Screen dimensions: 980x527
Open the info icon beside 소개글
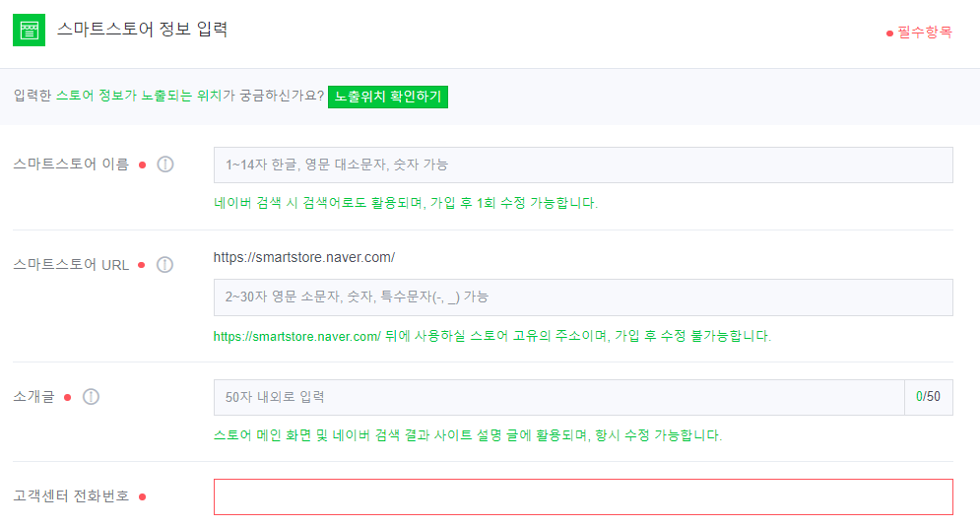click(x=92, y=397)
